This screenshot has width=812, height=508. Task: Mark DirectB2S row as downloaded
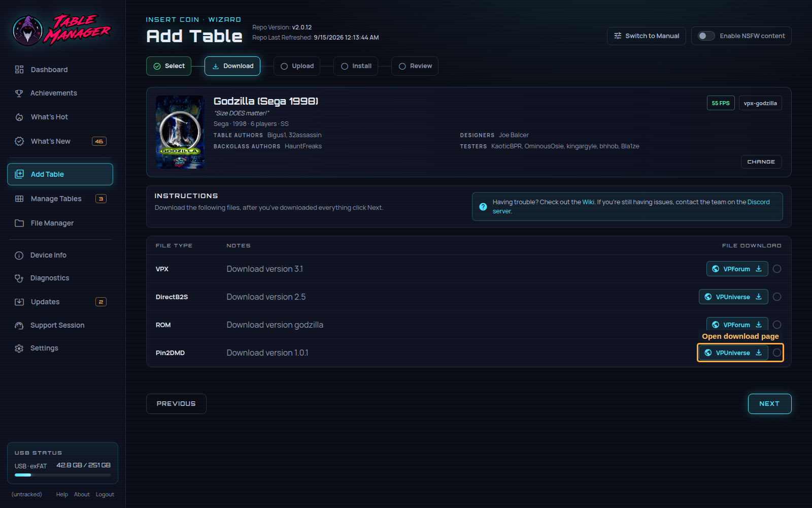(777, 297)
